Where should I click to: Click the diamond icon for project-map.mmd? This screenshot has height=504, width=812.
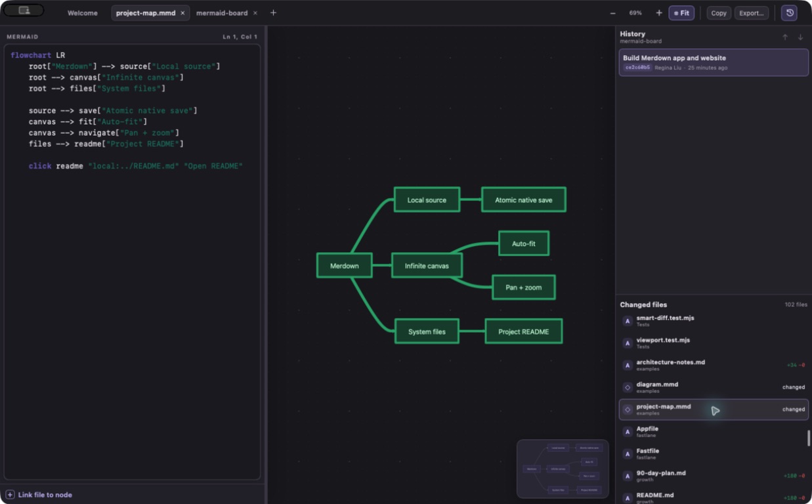click(628, 409)
